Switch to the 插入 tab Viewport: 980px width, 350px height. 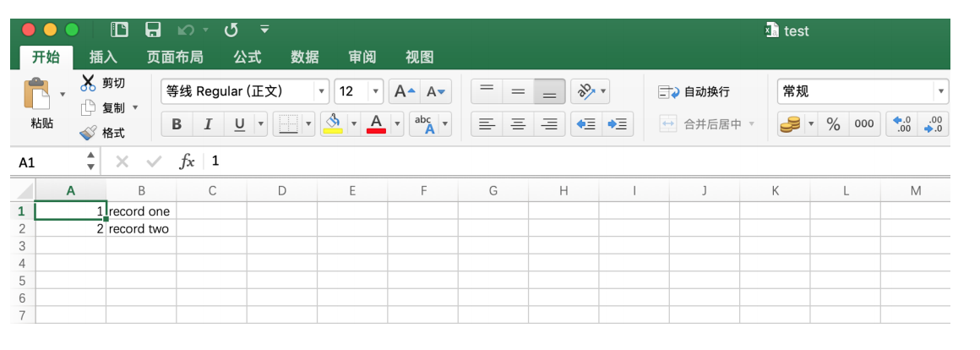103,57
